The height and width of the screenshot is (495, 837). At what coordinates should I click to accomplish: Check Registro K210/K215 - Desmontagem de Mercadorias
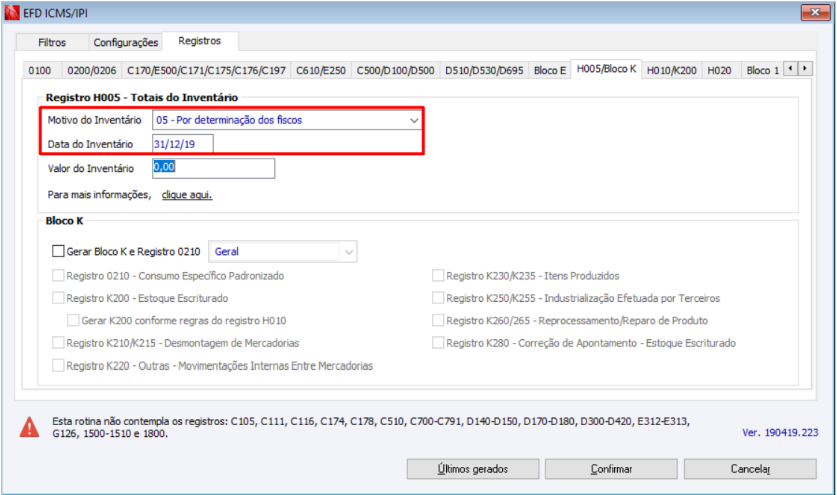click(58, 343)
